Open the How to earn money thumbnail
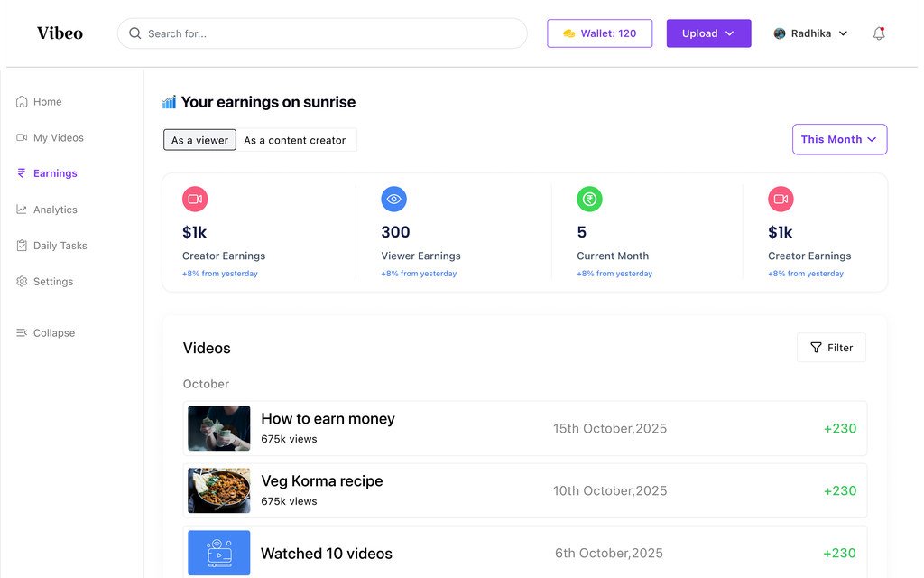This screenshot has height=578, width=924. [x=218, y=428]
